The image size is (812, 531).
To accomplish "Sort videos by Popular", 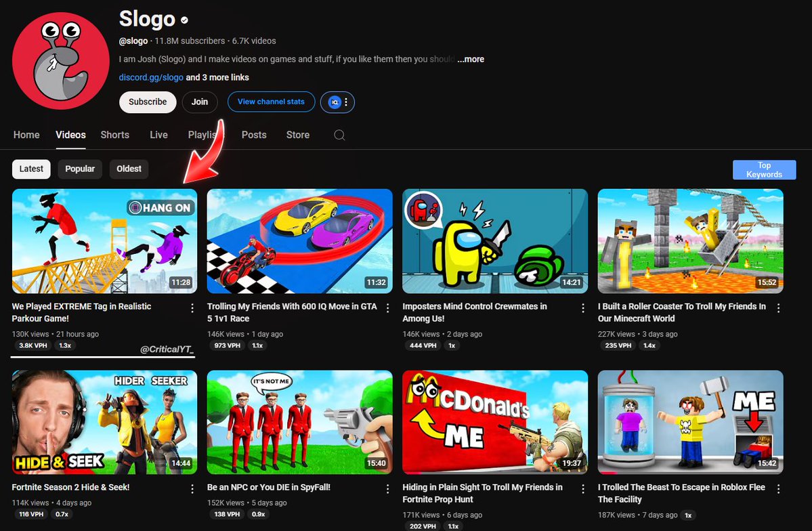I will point(80,169).
